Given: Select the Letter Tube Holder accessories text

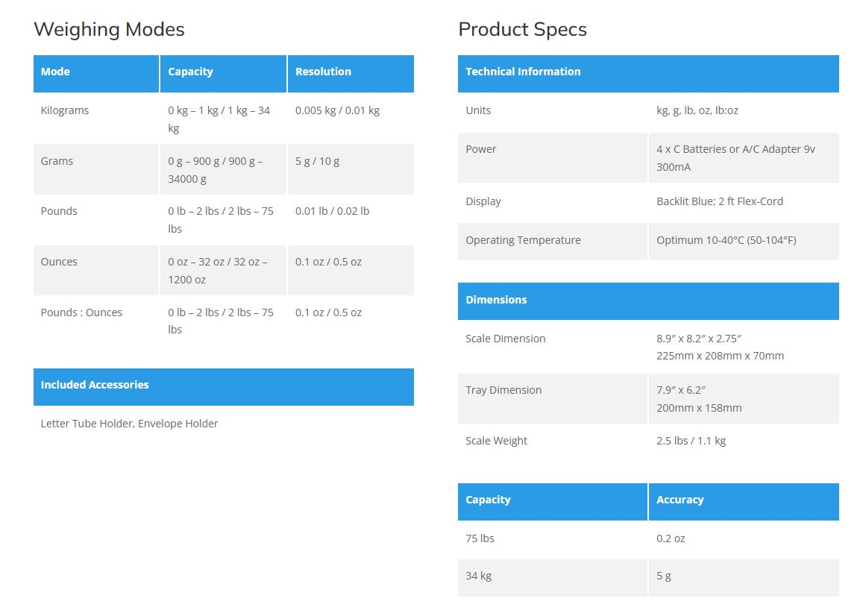Looking at the screenshot, I should click(x=129, y=424).
